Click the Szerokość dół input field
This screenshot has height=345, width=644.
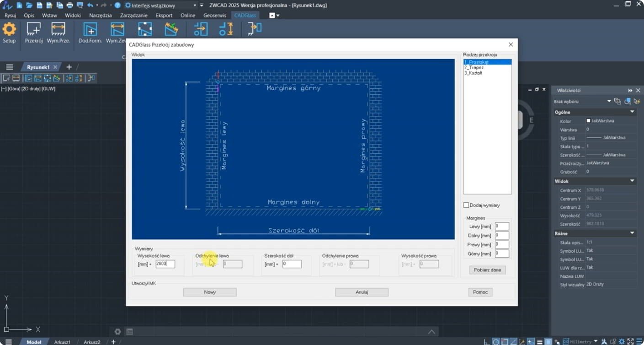292,264
